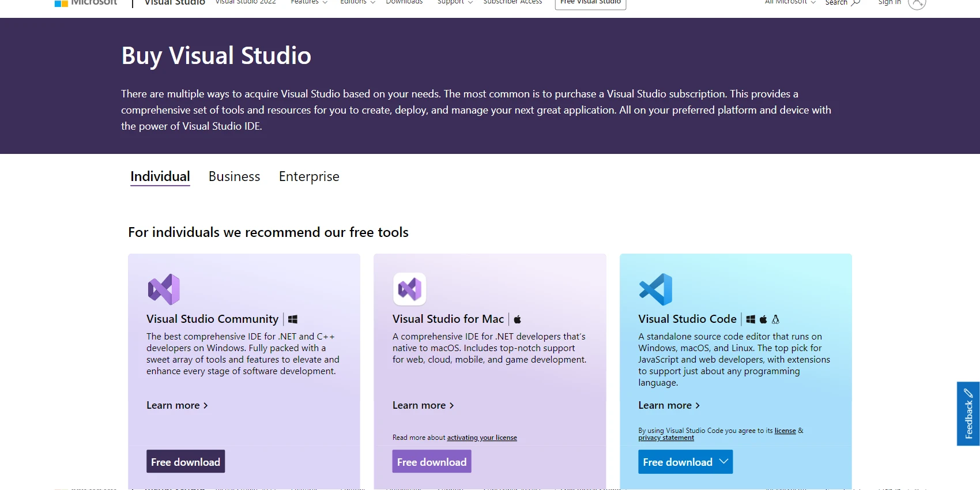Image resolution: width=980 pixels, height=490 pixels.
Task: Open the Visual Studio Code license link
Action: [785, 431]
